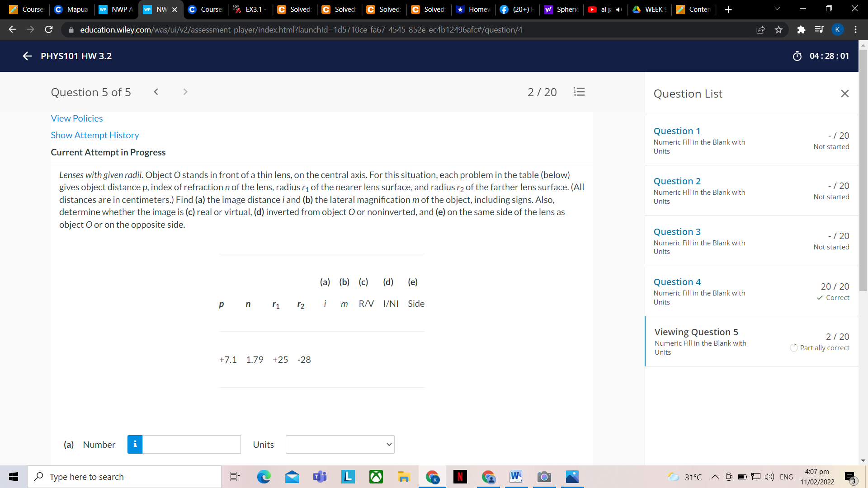Screen dimensions: 868x488
Task: Type in the Number answer field
Action: click(x=192, y=444)
